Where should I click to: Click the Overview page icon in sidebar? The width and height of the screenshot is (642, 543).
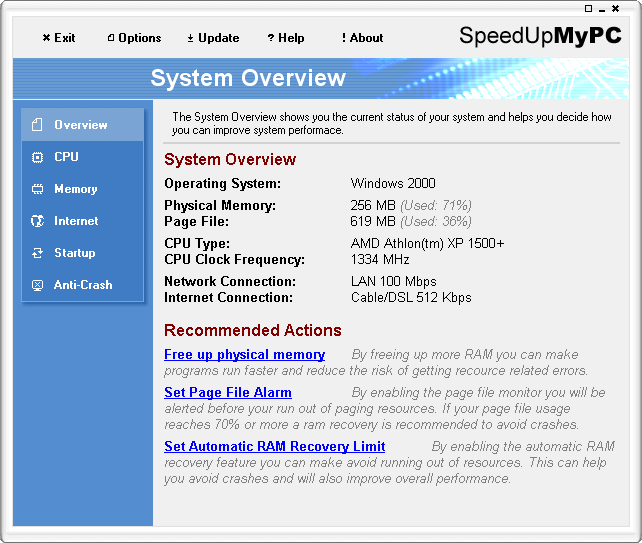point(37,124)
